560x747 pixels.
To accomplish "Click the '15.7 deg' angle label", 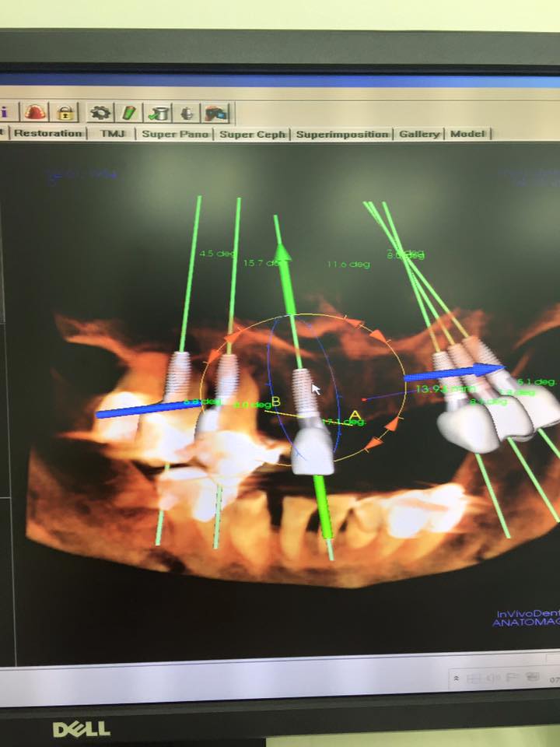I will [x=261, y=263].
